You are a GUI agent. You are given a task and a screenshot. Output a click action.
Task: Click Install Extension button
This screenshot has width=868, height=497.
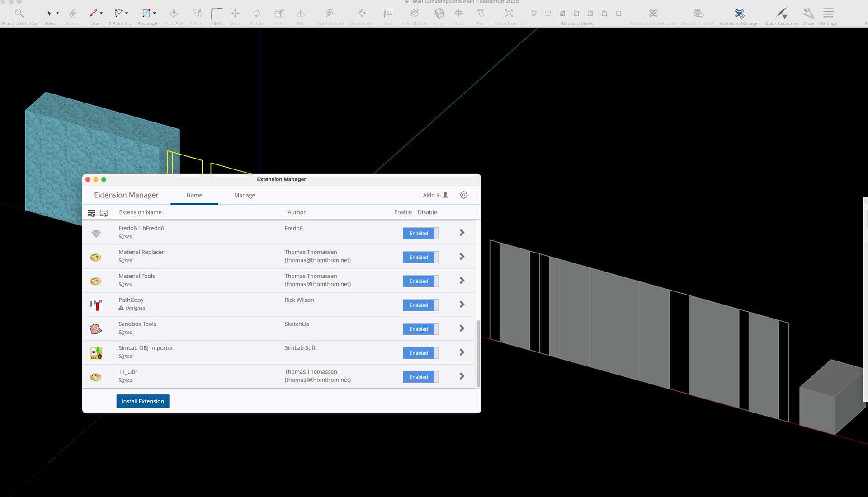143,401
